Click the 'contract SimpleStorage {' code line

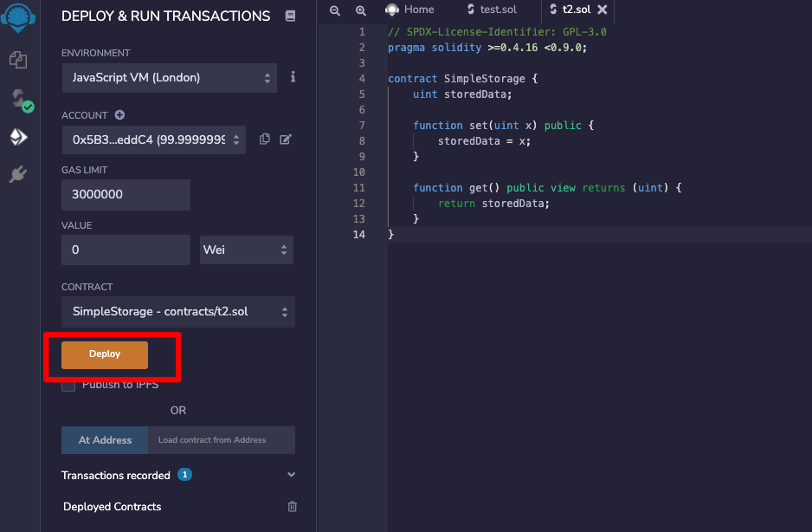(x=463, y=79)
